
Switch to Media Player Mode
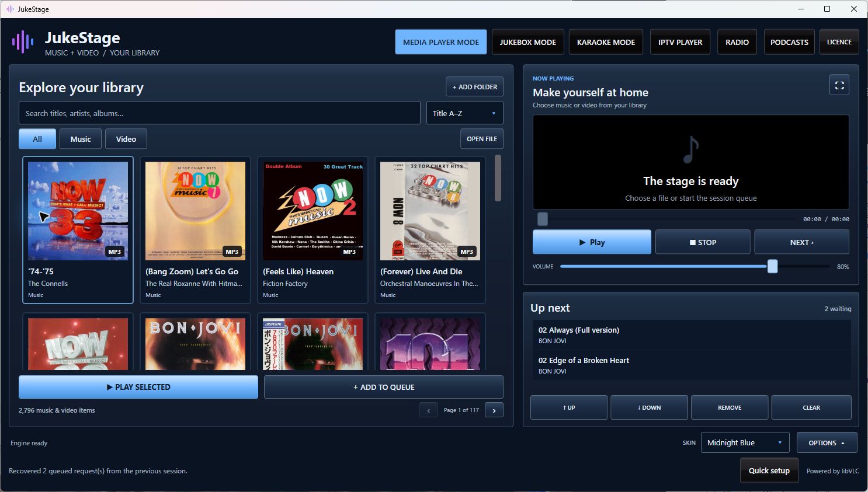[441, 42]
